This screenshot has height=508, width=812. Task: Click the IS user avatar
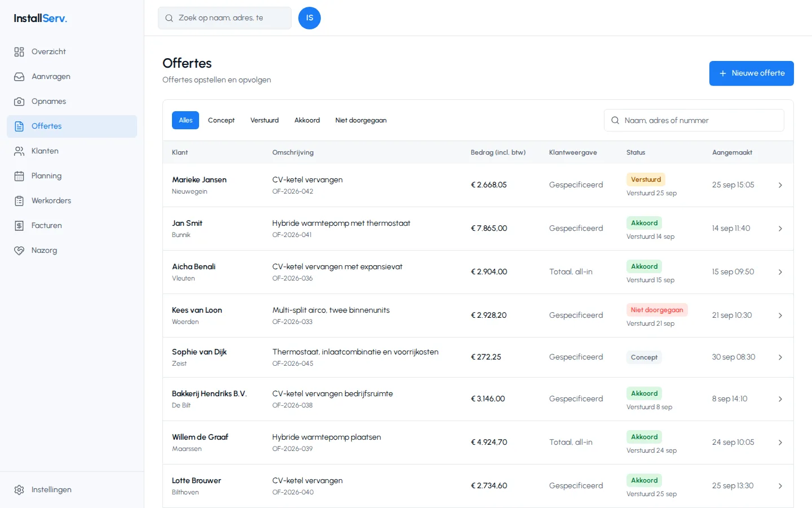point(310,18)
